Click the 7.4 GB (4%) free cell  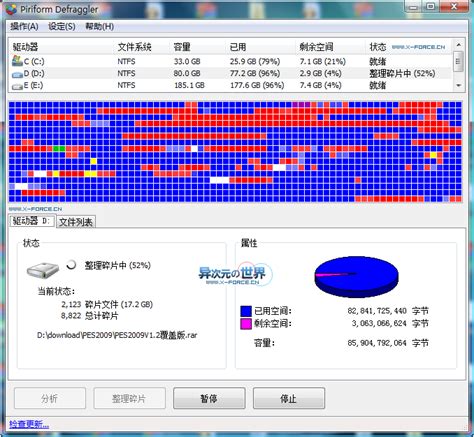point(320,85)
